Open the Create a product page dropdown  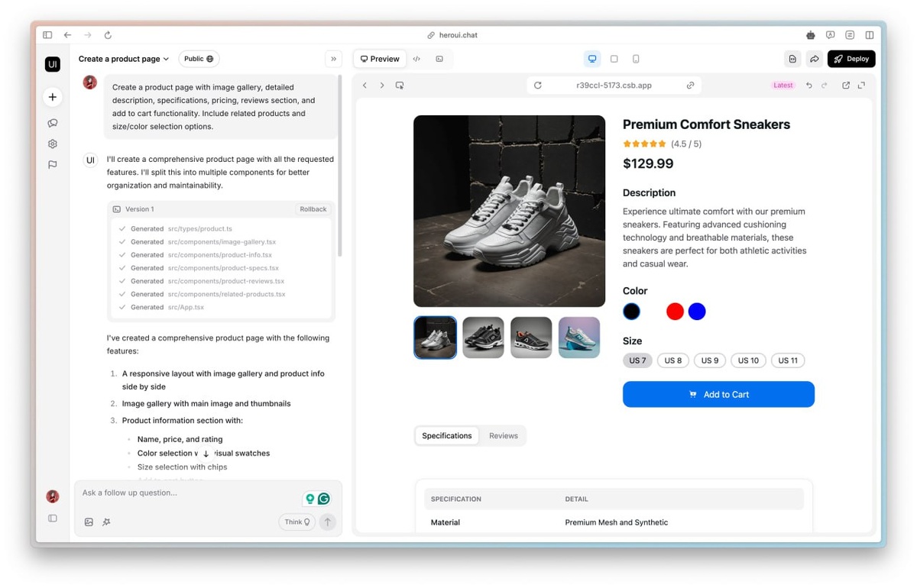click(x=124, y=59)
